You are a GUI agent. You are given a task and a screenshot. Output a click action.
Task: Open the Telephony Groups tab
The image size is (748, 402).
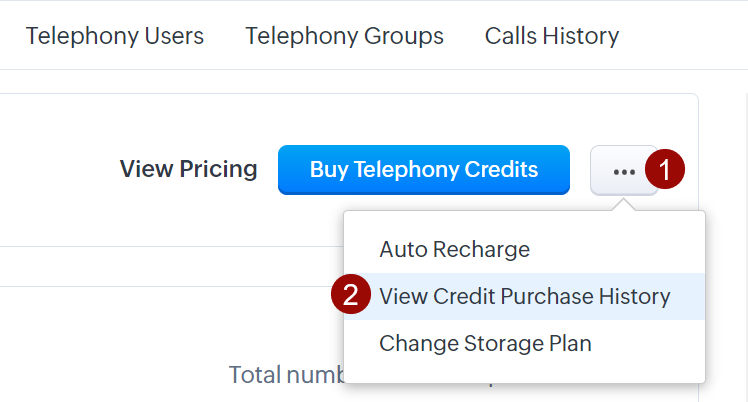point(344,36)
